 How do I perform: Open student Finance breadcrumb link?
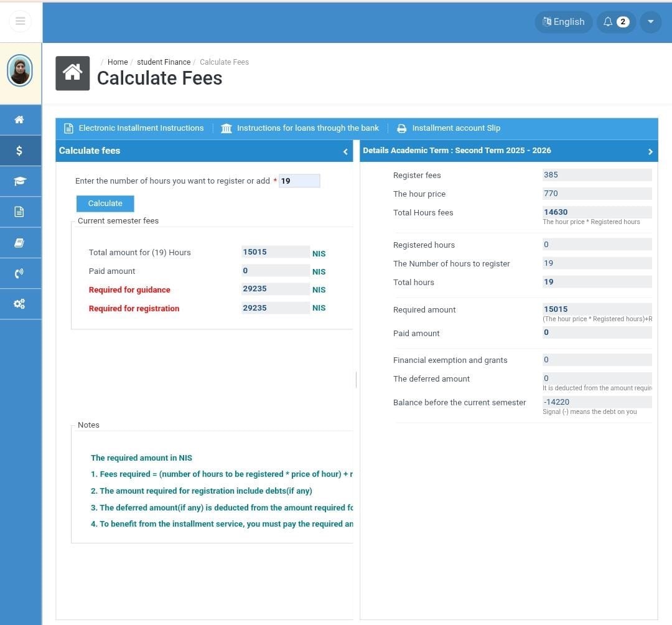click(x=164, y=62)
